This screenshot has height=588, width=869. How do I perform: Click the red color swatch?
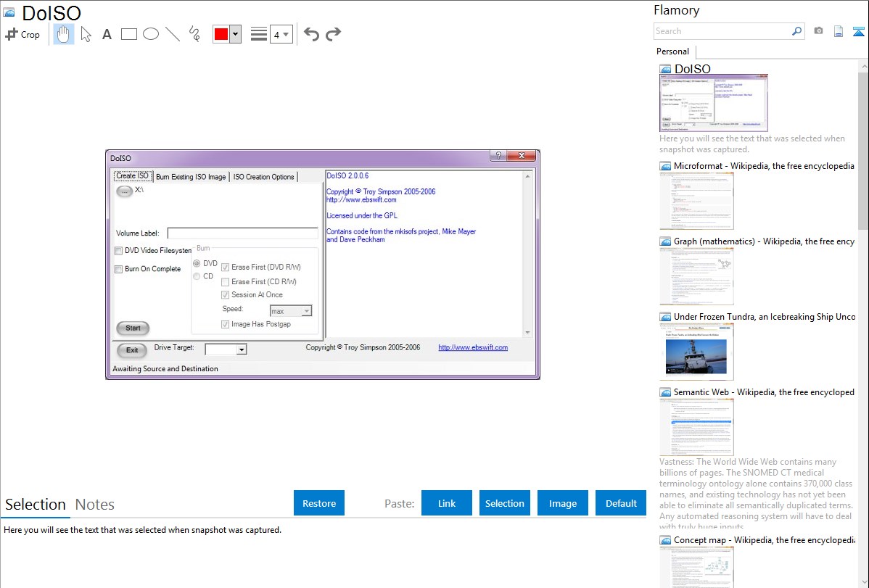[221, 34]
